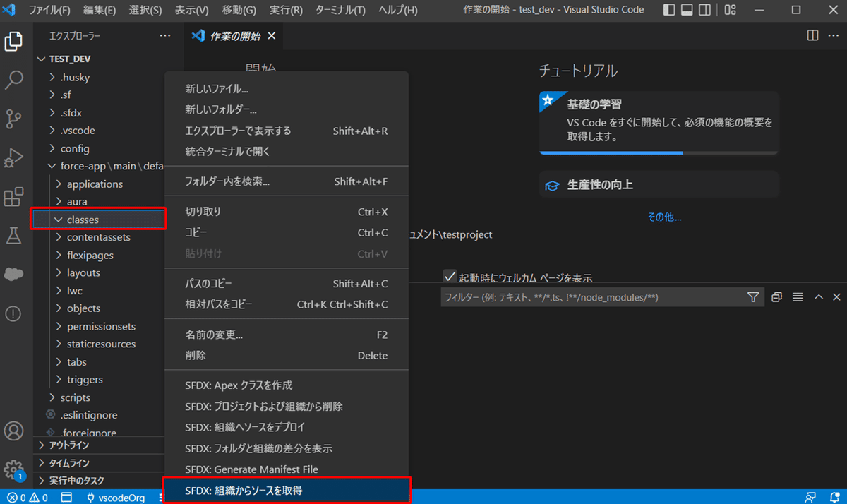This screenshot has width=847, height=504.
Task: Close the 作業の開始 tab
Action: [272, 36]
